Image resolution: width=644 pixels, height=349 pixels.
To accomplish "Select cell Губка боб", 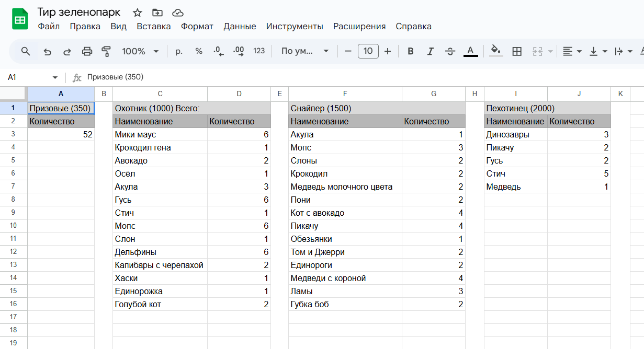I will click(x=345, y=304).
